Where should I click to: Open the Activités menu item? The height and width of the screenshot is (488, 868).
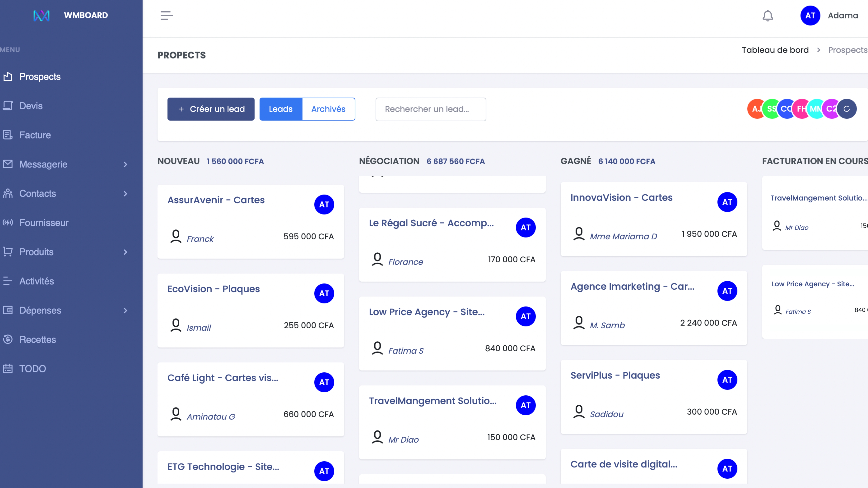click(36, 281)
